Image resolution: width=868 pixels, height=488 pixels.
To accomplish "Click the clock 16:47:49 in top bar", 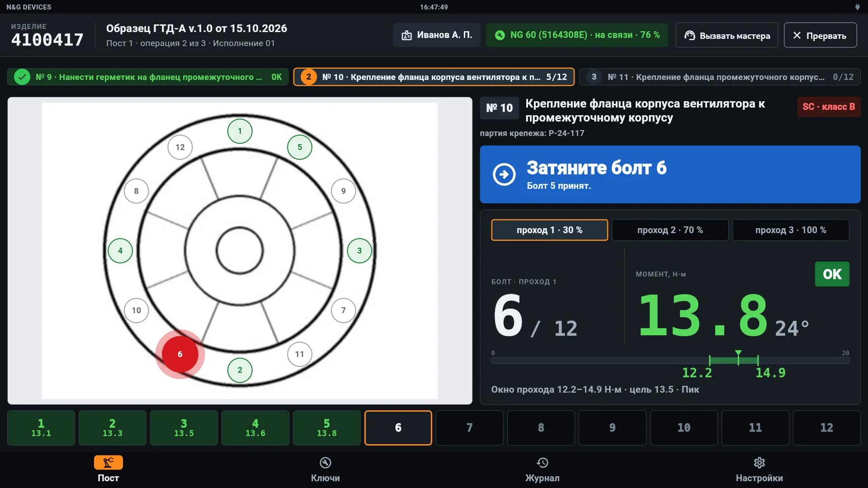I will coord(434,7).
